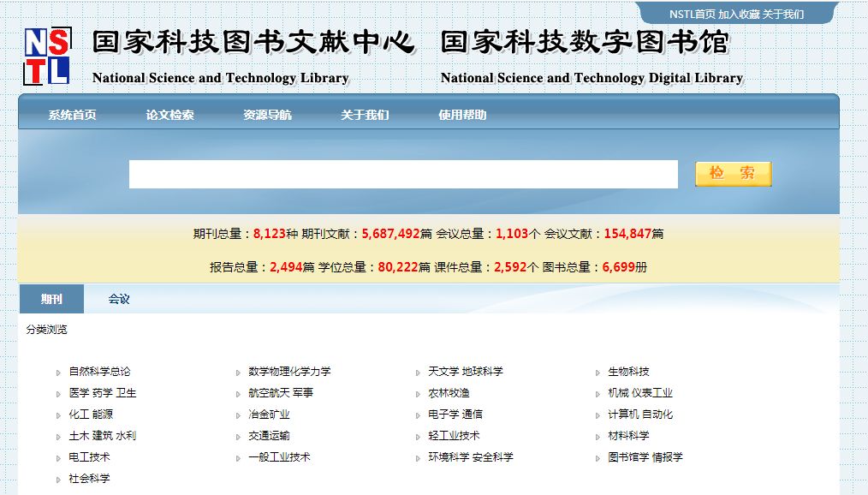
Task: Click the 检索 search button
Action: [x=733, y=174]
